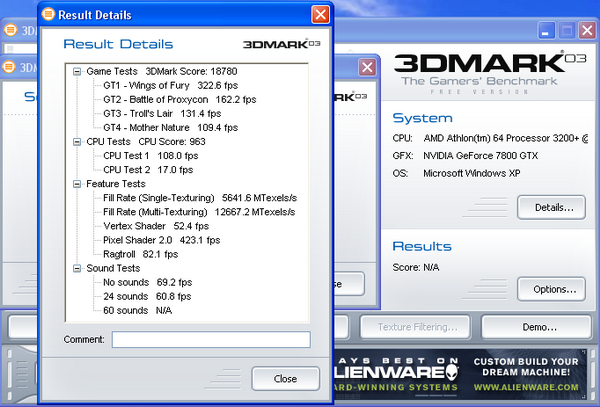Click the Microsoft Windows XP text
600x407 pixels.
point(472,173)
